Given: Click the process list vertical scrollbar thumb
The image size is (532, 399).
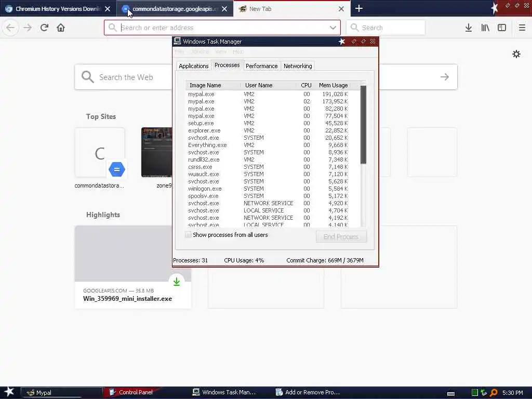Looking at the screenshot, I should (363, 124).
